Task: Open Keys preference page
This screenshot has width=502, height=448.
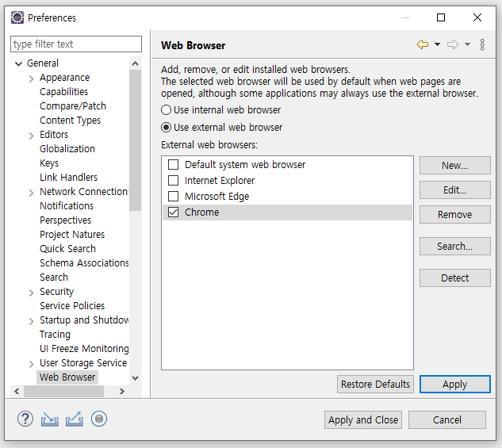Action: point(49,163)
